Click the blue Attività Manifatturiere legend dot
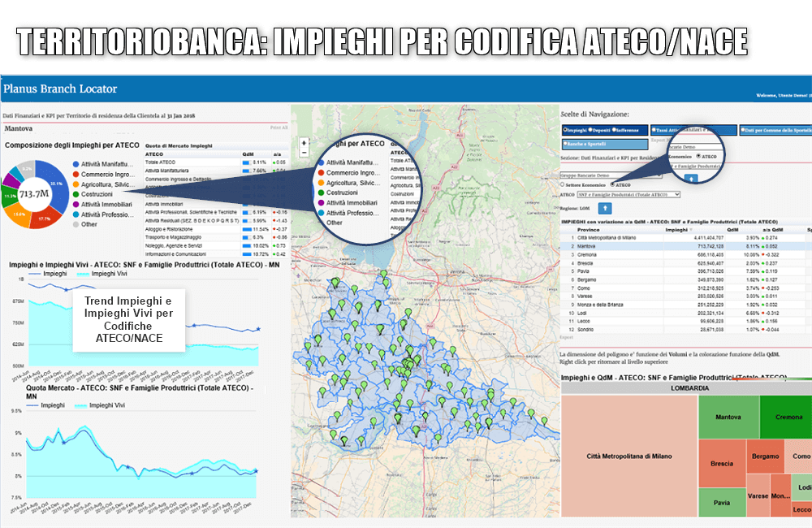The image size is (812, 528). [x=76, y=164]
